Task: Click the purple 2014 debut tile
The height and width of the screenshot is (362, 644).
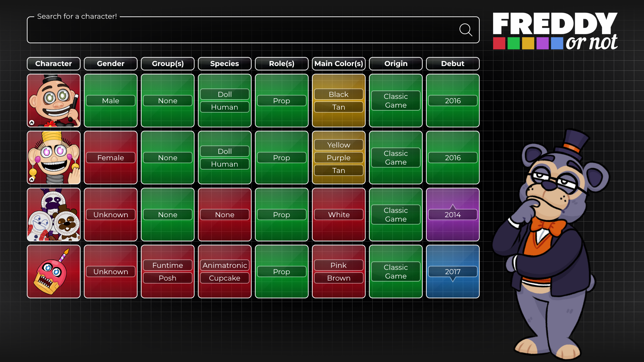Action: (x=453, y=215)
